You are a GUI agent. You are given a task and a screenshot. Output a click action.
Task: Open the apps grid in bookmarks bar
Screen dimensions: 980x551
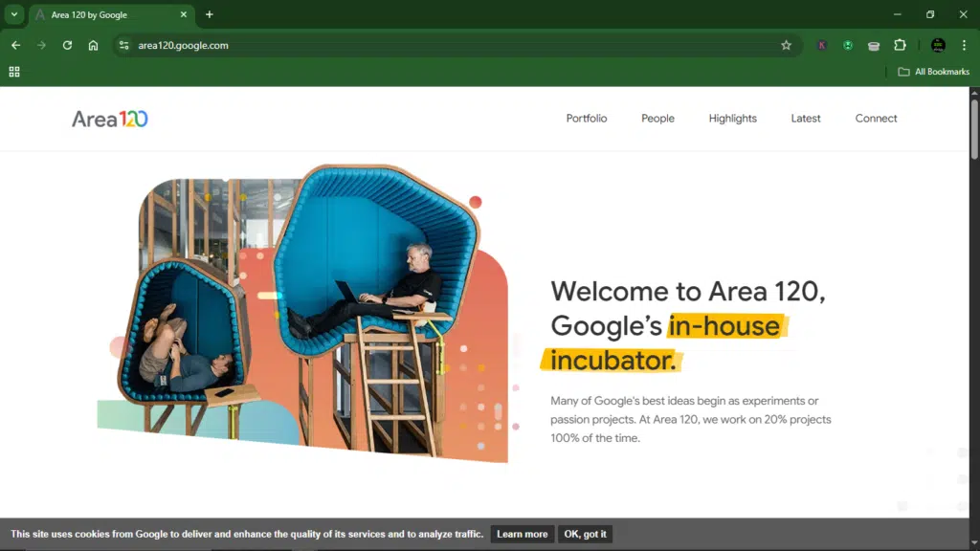point(14,72)
